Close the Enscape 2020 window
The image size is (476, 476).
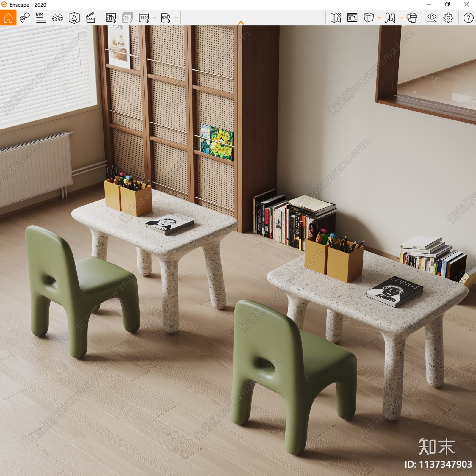(x=466, y=4)
